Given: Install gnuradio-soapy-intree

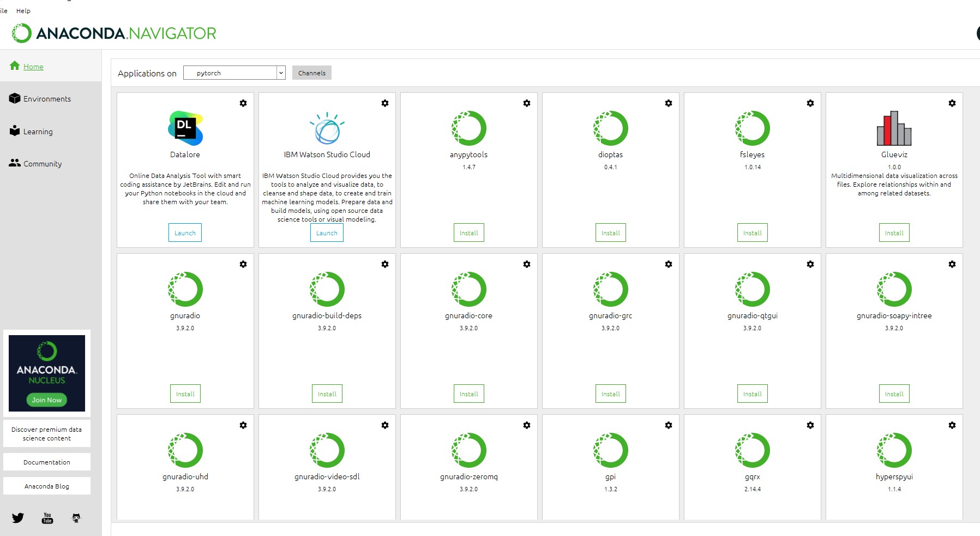Looking at the screenshot, I should tap(894, 394).
